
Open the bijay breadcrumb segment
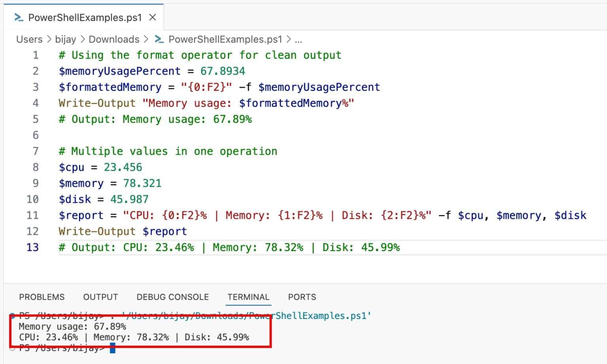(66, 39)
